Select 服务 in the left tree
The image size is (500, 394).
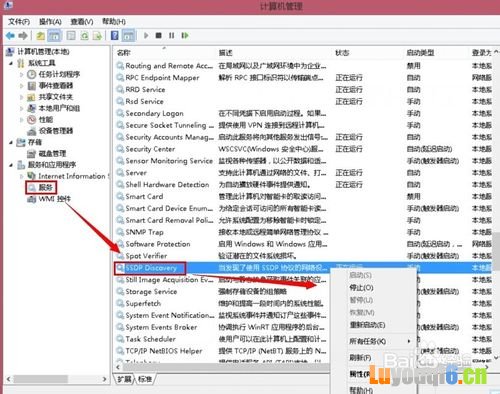[46, 188]
